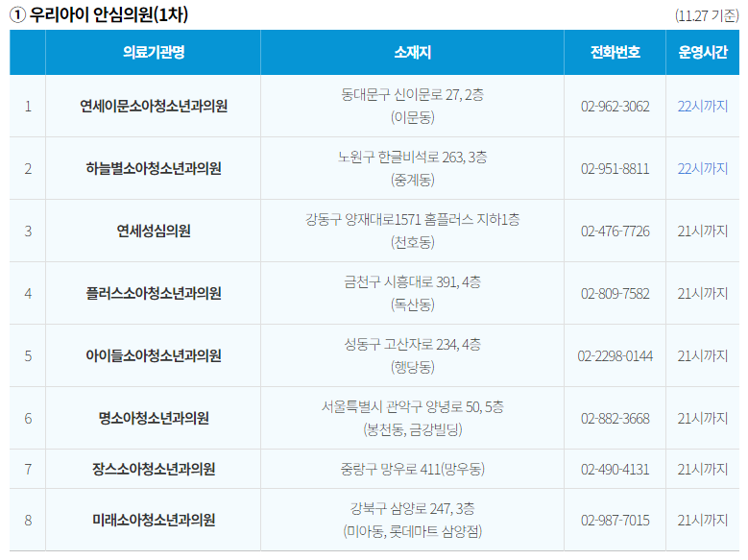
Task: Click the (독산동) district text
Action: click(412, 304)
